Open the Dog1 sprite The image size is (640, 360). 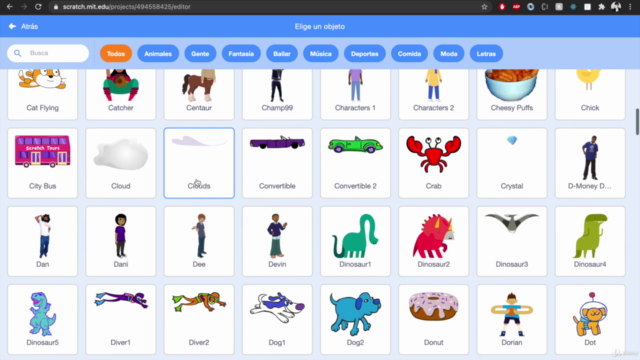tap(277, 320)
